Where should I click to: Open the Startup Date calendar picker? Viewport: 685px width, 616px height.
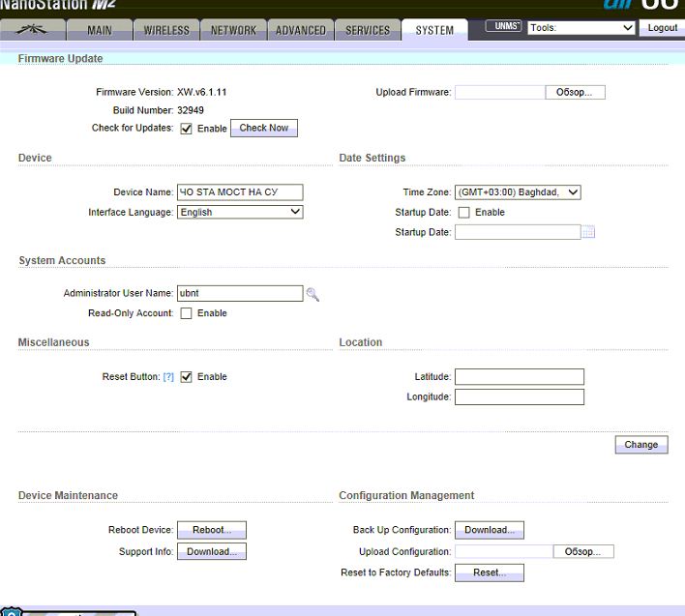pos(588,232)
